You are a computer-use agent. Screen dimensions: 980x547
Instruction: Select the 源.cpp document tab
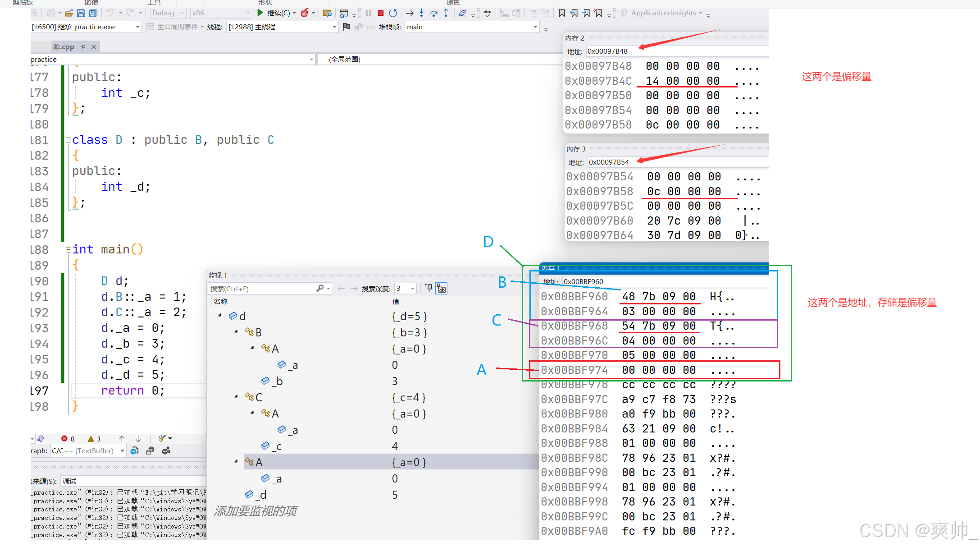pos(64,47)
